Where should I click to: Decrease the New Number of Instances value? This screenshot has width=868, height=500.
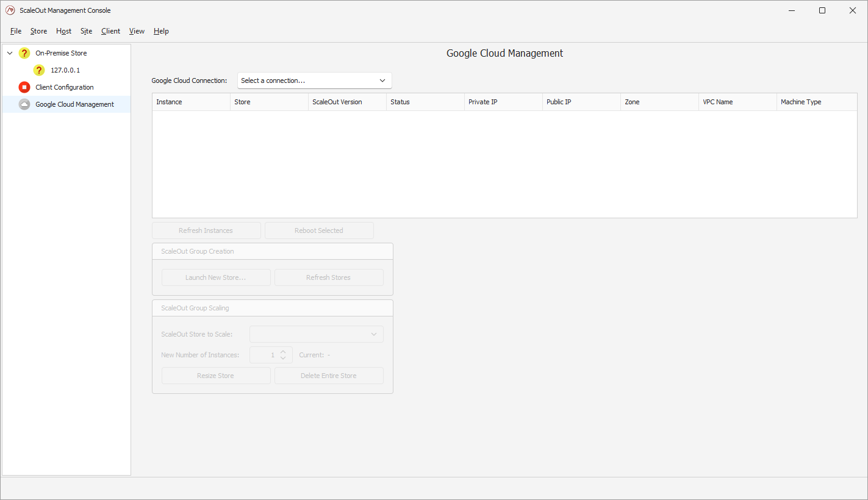[283, 358]
